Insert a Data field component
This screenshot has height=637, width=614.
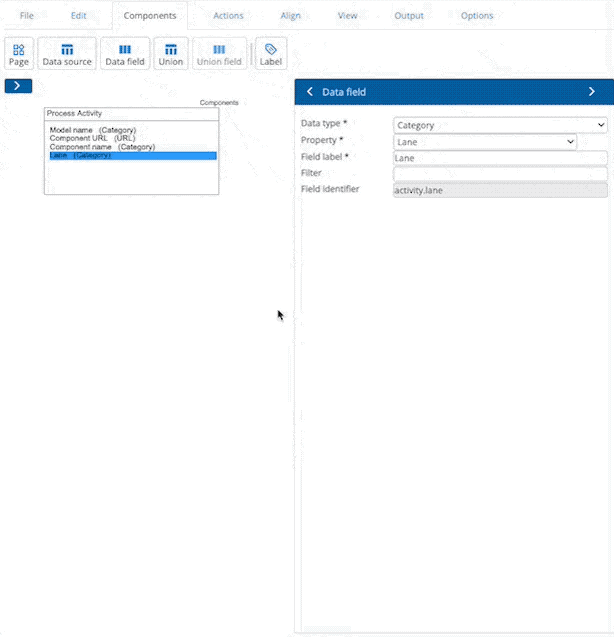(x=125, y=54)
